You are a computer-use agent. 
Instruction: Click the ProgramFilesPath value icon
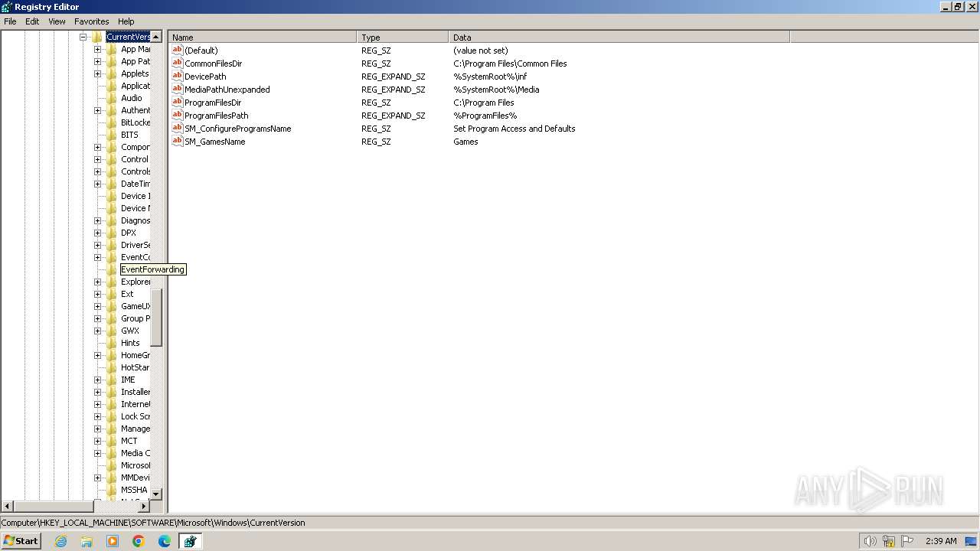(178, 116)
